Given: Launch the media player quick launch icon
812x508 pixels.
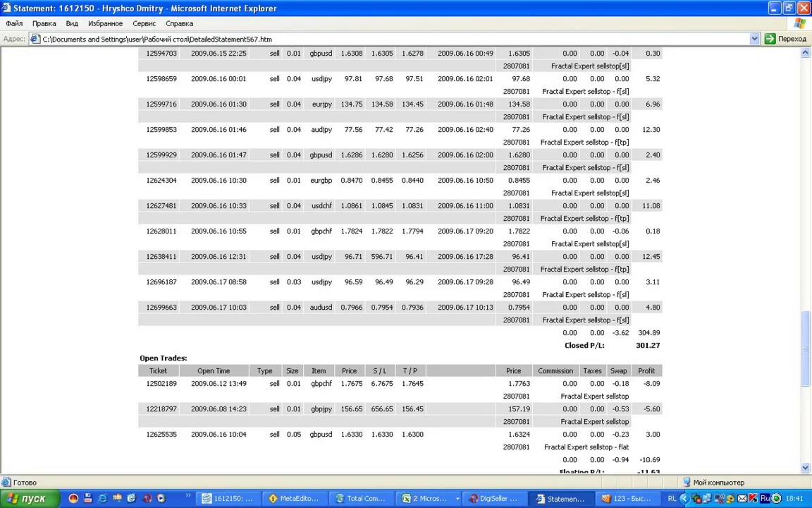Looking at the screenshot, I should pyautogui.click(x=161, y=499).
